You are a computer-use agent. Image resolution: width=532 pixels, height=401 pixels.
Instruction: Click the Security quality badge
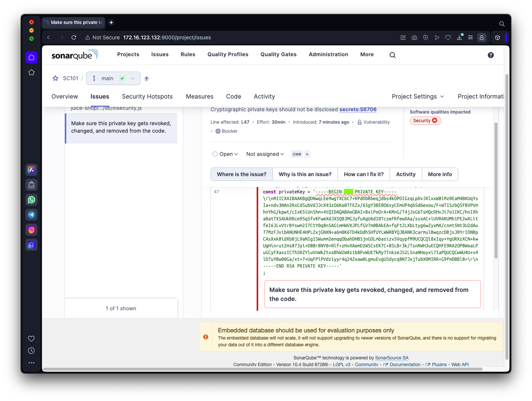[x=425, y=121]
